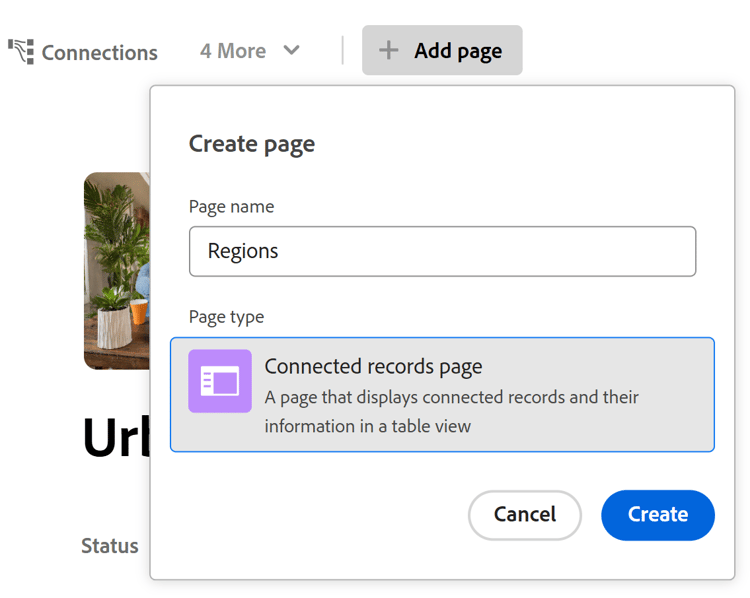Viewport: 750px width, 598px height.
Task: Open the potted plant photo thumbnail
Action: click(116, 270)
